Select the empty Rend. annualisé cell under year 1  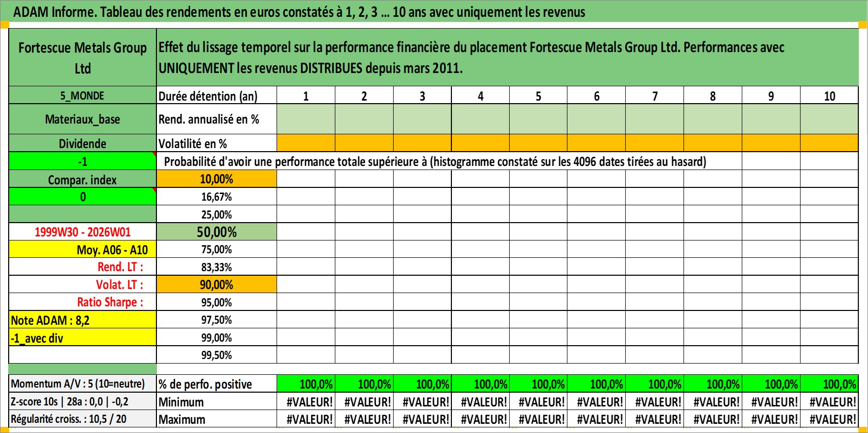coord(306,119)
